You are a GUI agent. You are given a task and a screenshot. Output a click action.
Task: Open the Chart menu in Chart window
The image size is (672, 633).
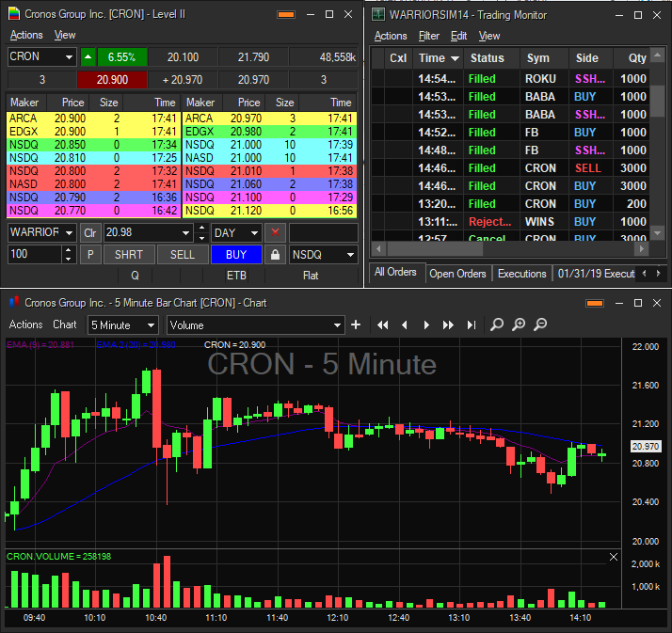coord(64,324)
